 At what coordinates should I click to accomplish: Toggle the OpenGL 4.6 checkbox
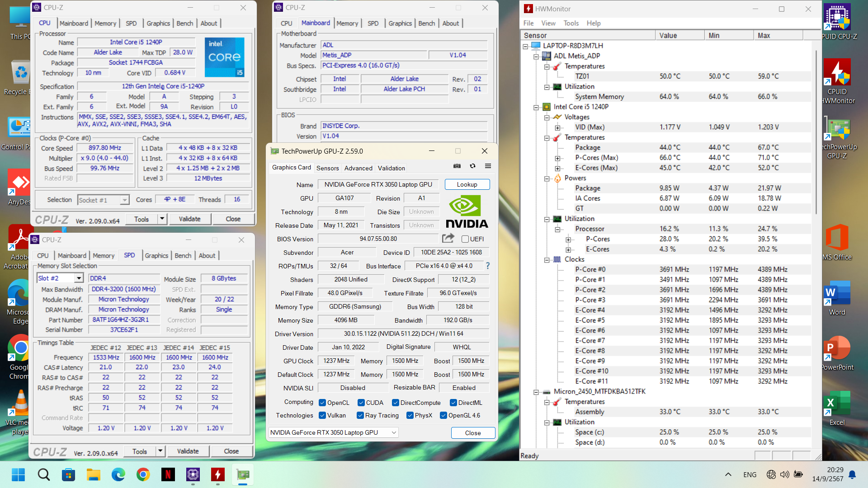[443, 415]
